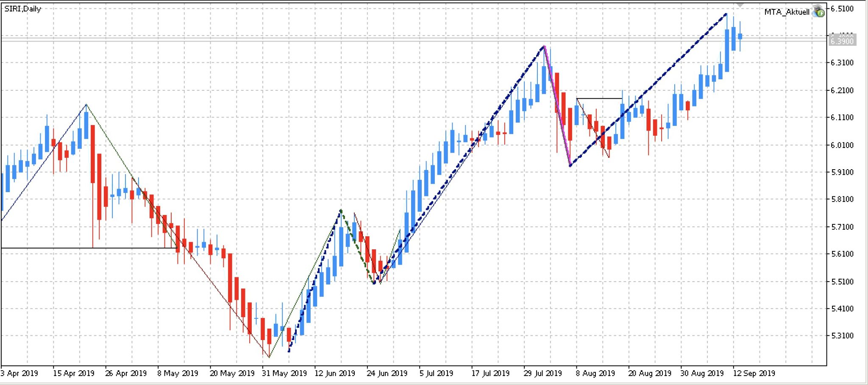Click the 31 May 2019 date label
Viewport: 868px width, 385px height.
[284, 373]
